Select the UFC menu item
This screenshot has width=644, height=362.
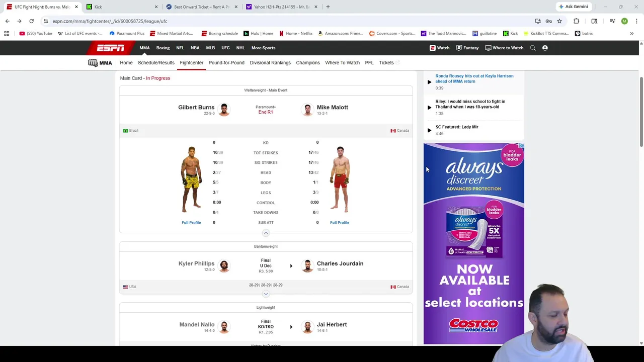225,48
